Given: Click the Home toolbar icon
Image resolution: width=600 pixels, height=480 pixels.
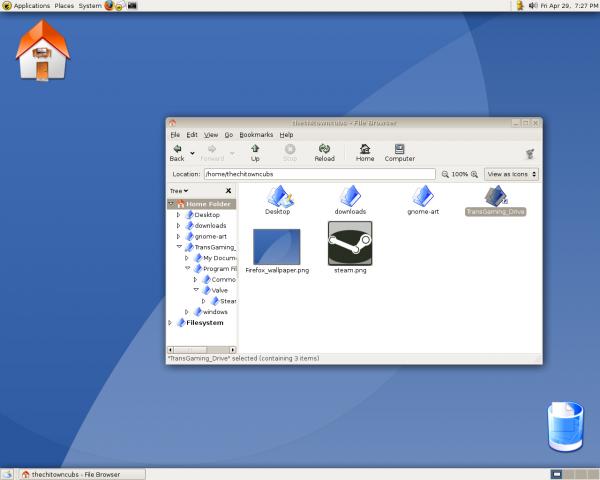Looking at the screenshot, I should (365, 151).
